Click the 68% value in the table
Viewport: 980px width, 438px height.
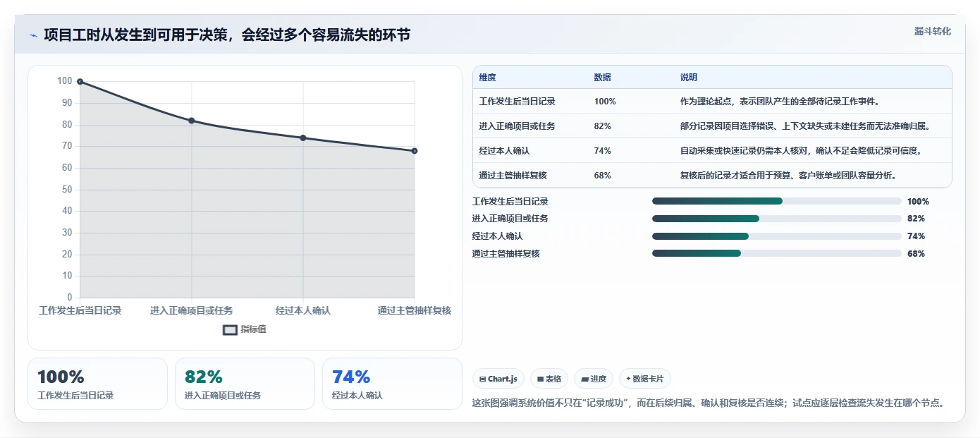(603, 176)
